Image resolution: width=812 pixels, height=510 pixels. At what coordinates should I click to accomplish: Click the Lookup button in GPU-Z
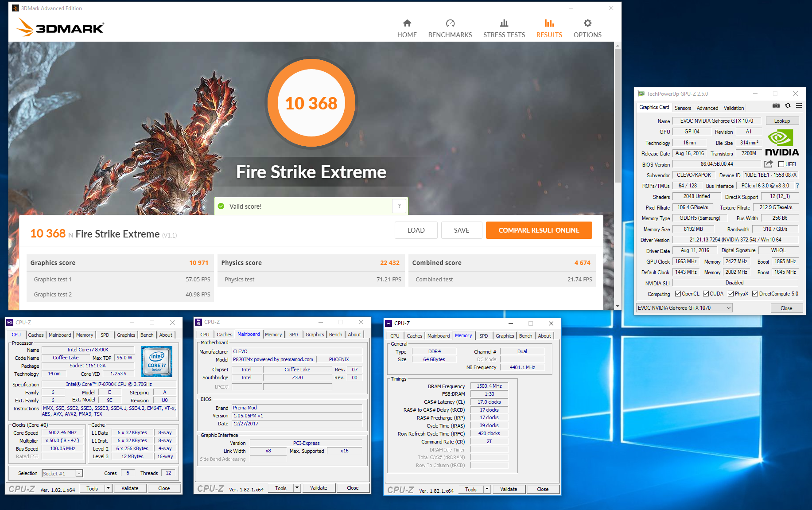tap(782, 121)
